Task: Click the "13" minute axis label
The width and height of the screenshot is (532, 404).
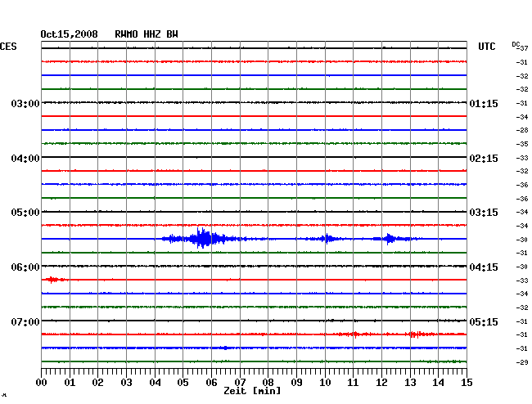Action: click(410, 383)
